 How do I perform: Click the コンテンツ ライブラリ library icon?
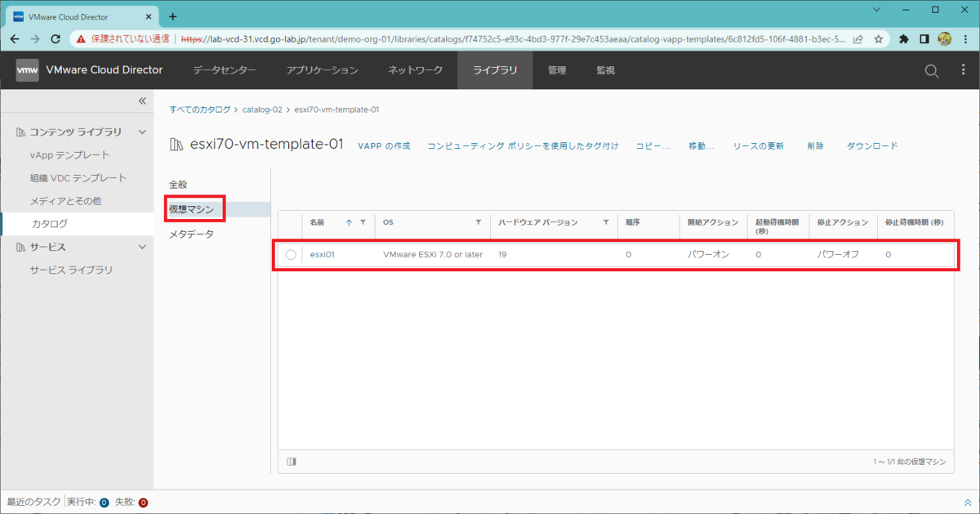[20, 132]
